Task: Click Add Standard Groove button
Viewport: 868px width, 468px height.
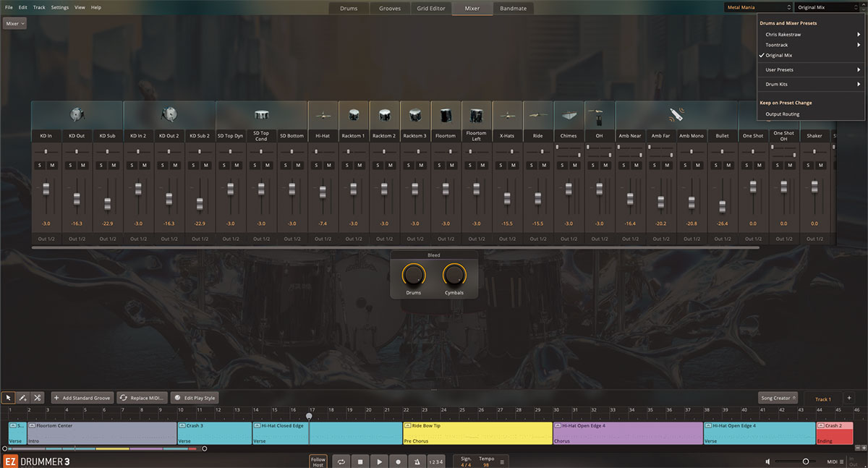Action: 82,398
